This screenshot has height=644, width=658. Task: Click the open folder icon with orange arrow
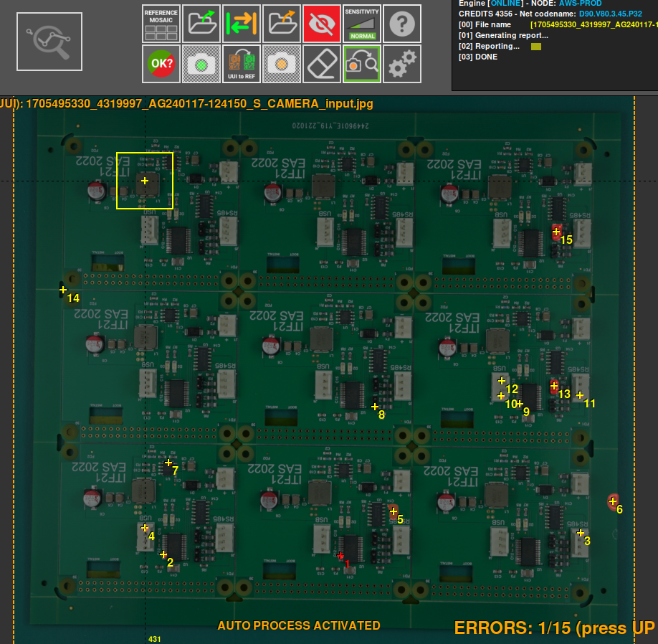(281, 23)
